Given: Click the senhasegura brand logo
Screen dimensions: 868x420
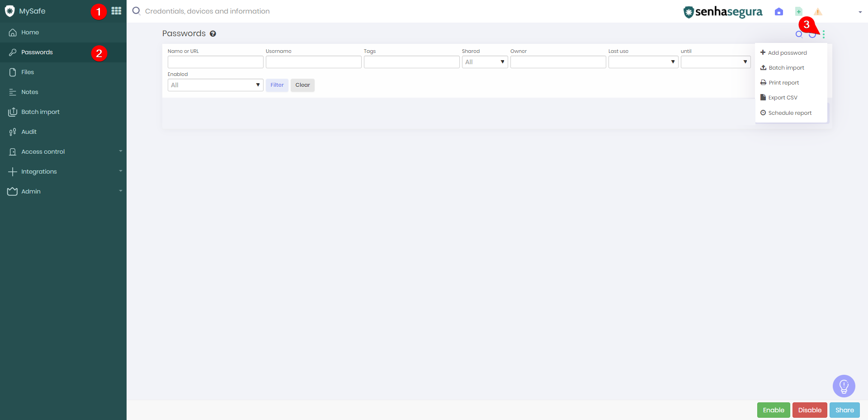Looking at the screenshot, I should (x=722, y=12).
